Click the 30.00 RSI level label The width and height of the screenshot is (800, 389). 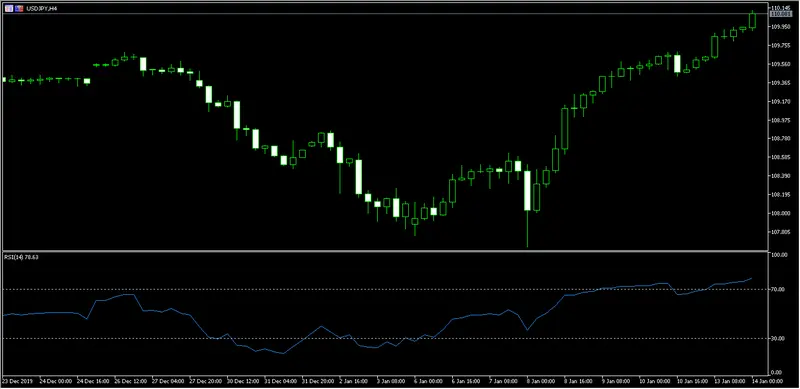click(x=778, y=338)
